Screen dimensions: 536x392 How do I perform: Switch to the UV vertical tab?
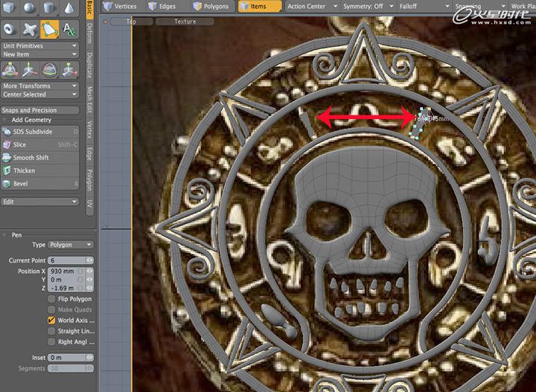(89, 204)
